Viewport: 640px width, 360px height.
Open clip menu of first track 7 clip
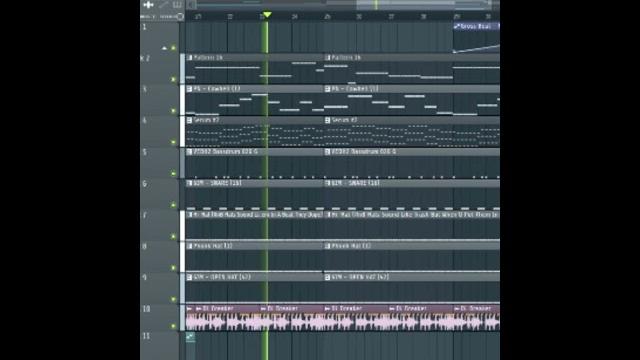(x=189, y=214)
